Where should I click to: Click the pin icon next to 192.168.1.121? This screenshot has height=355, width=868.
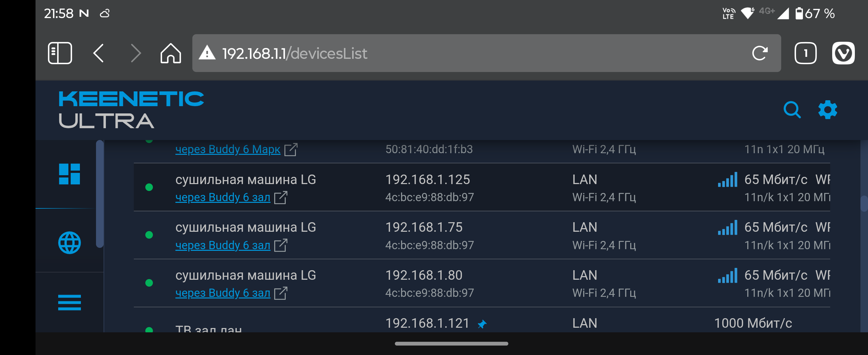(482, 324)
